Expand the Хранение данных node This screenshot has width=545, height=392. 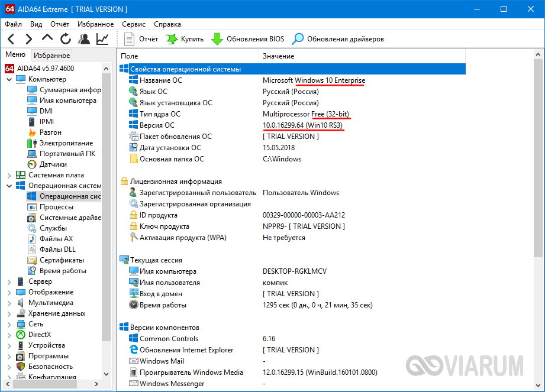click(9, 314)
